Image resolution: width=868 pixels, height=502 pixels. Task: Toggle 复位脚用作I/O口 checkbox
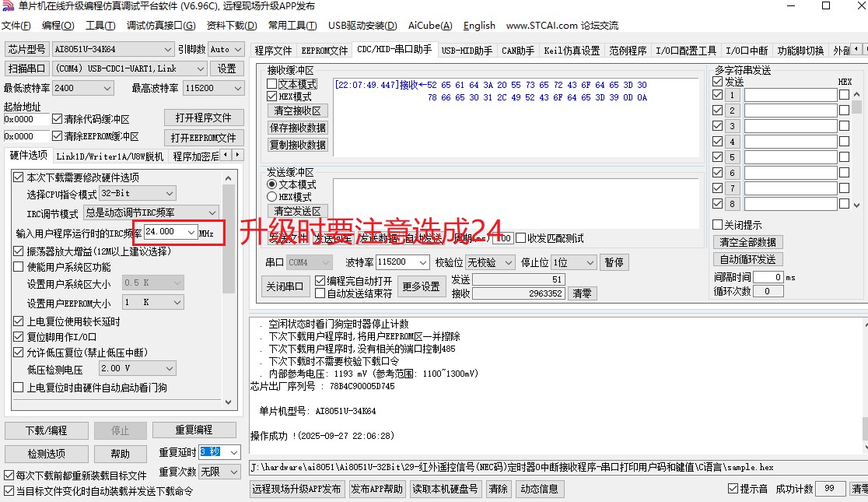18,337
